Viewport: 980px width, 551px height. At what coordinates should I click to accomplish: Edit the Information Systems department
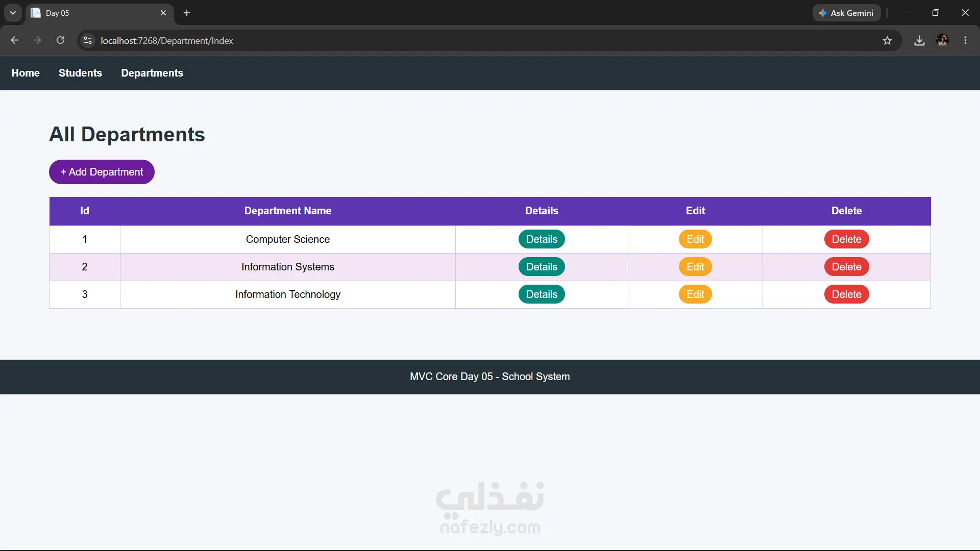695,267
